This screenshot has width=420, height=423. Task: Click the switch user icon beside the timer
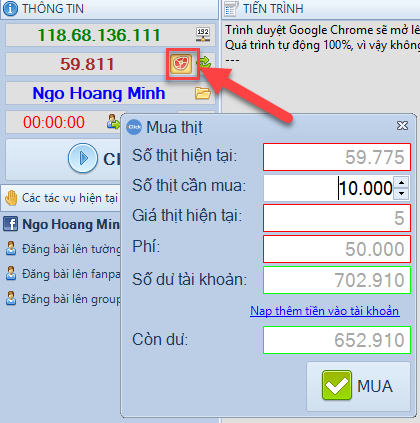point(113,122)
